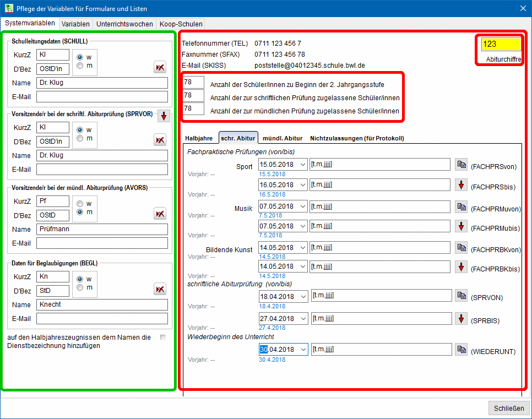Click the red down-arrow icon beside FACHPRSbis
Screen dimensions: 532x419
(x=461, y=185)
